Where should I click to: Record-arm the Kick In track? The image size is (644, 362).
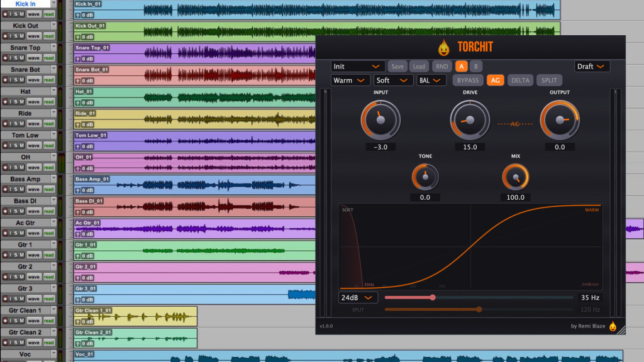click(x=5, y=14)
